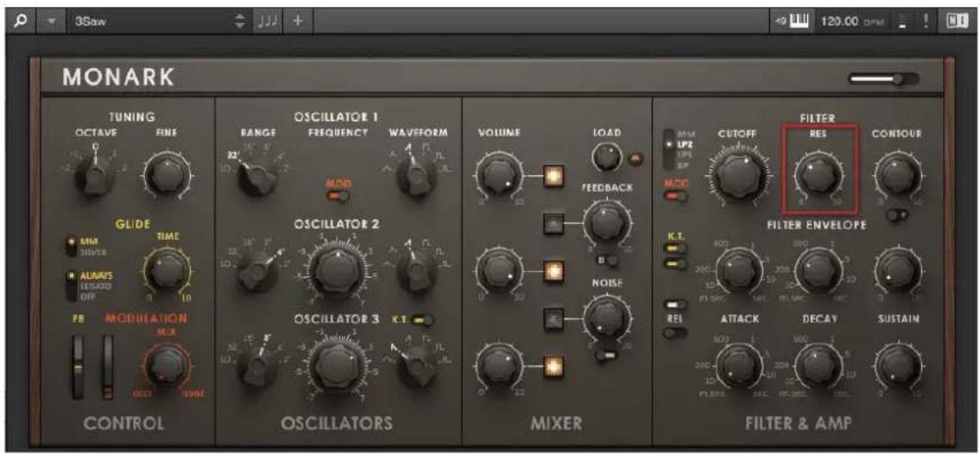Click the Filter RES knob
The image size is (980, 454).
[819, 175]
